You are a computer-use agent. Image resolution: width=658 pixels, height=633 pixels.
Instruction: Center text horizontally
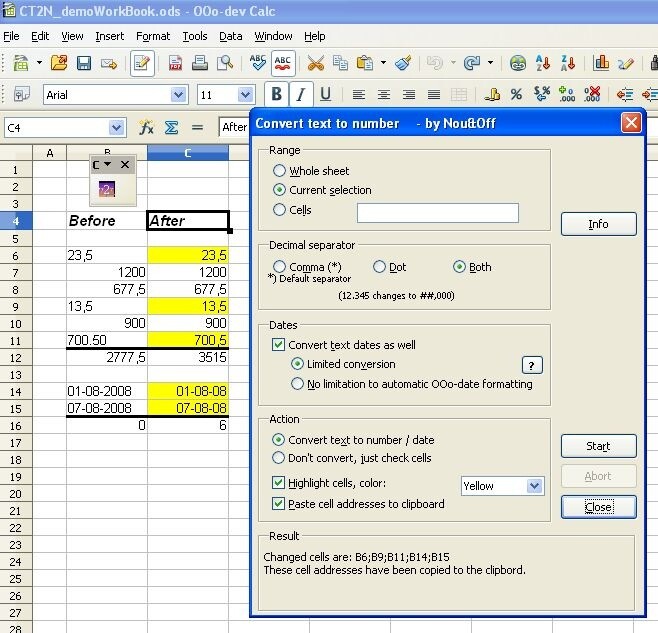tap(384, 95)
